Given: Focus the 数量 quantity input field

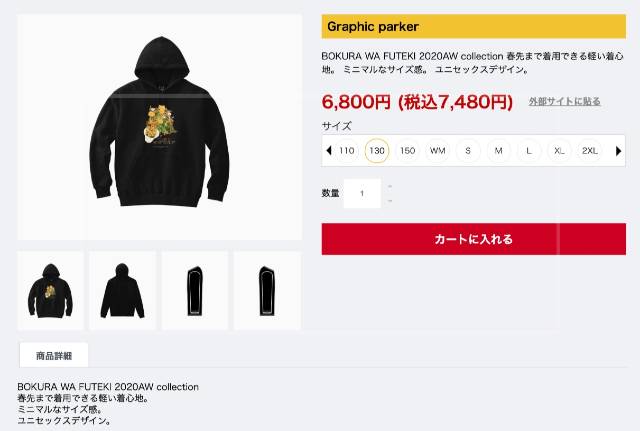Looking at the screenshot, I should [362, 193].
